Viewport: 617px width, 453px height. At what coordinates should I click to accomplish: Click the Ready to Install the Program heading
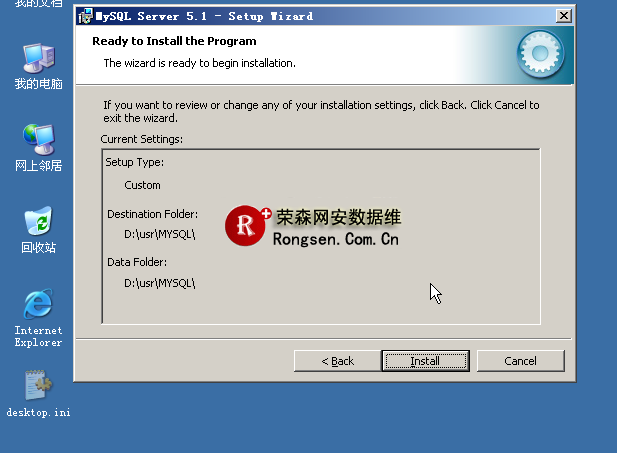[x=174, y=41]
